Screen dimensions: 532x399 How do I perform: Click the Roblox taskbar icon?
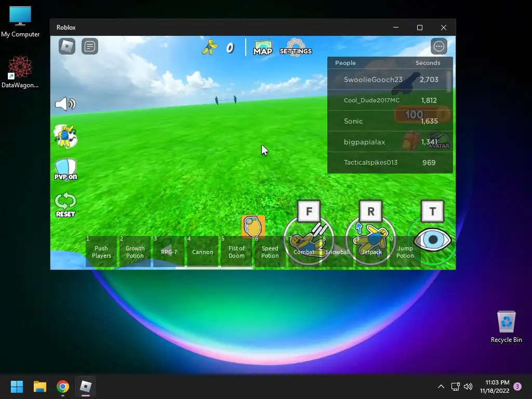[x=86, y=387]
